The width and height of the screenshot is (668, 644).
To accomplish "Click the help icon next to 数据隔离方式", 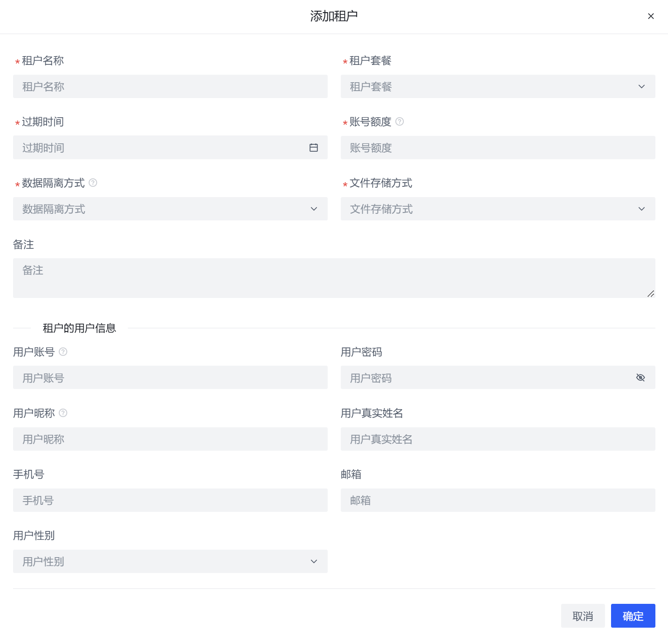I will pos(93,183).
